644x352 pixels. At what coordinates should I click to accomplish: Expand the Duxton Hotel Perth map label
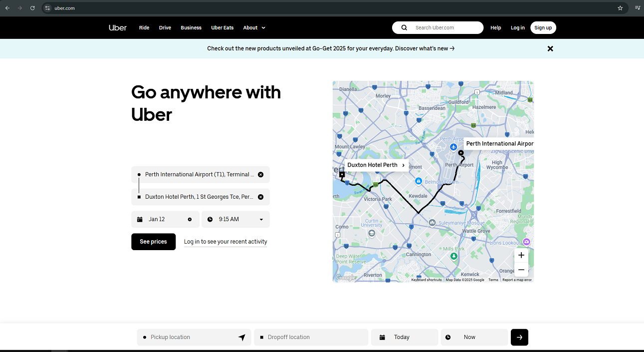click(377, 165)
